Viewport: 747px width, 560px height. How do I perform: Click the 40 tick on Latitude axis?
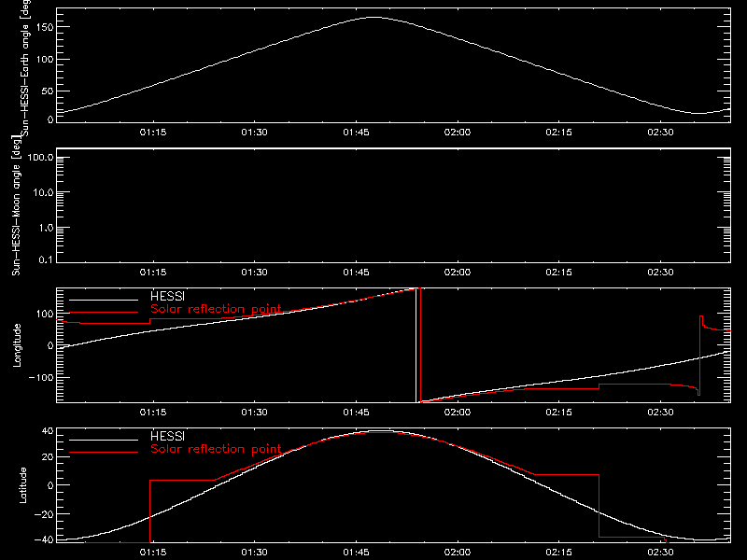point(48,431)
